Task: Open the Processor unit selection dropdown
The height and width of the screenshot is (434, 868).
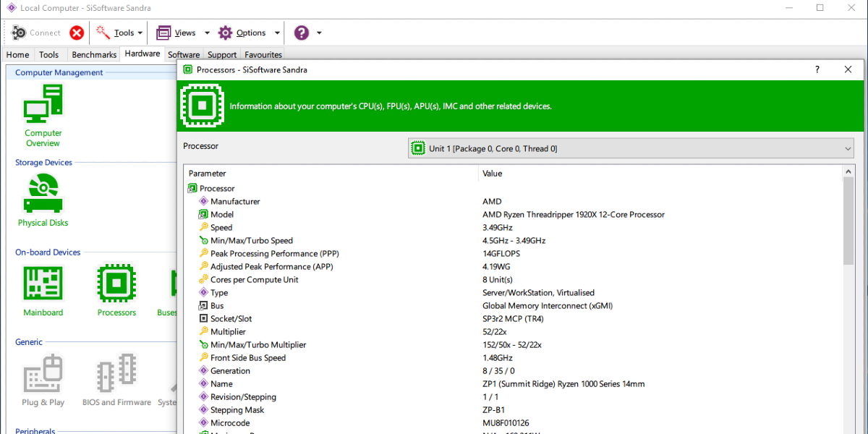Action: [631, 148]
